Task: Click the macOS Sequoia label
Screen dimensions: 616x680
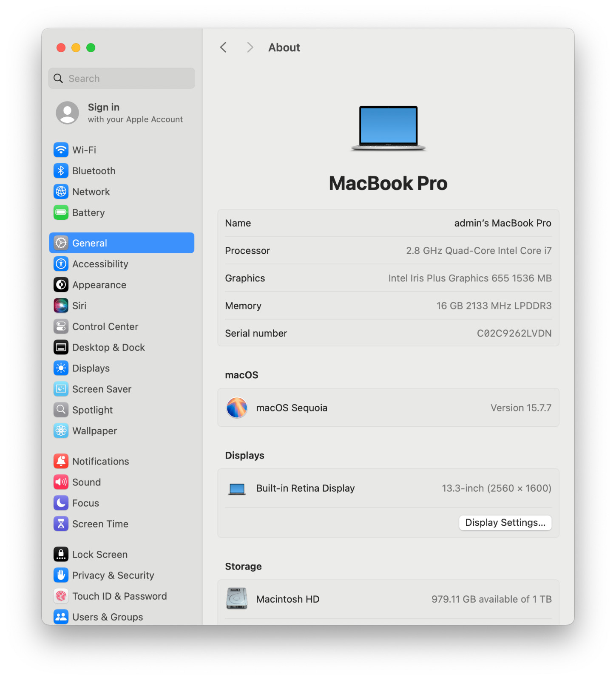Action: pos(292,408)
